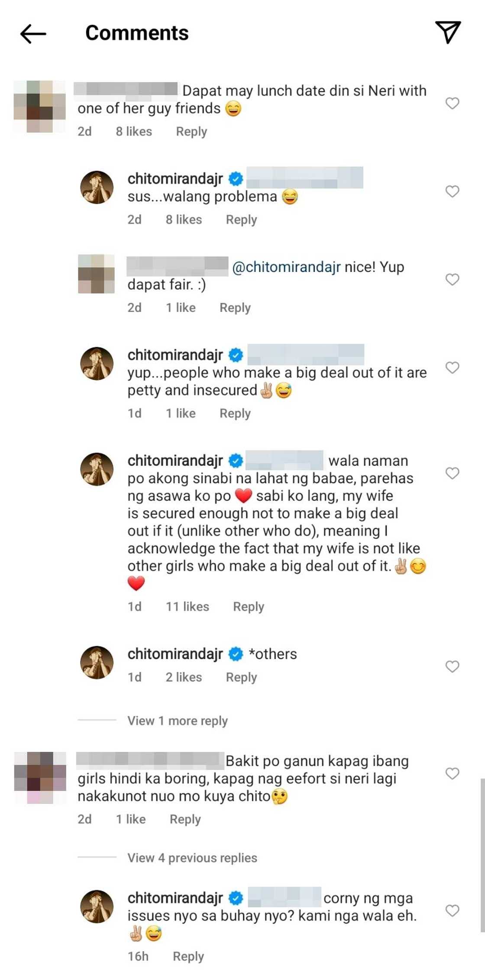
Task: Like the 'Dapat may lunch date' comment
Action: [452, 103]
